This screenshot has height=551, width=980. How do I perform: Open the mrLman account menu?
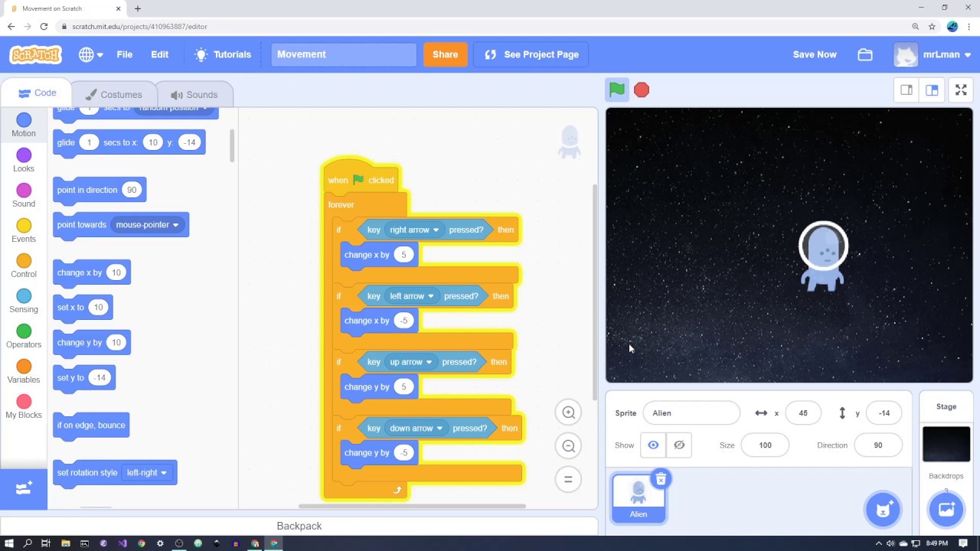[933, 54]
